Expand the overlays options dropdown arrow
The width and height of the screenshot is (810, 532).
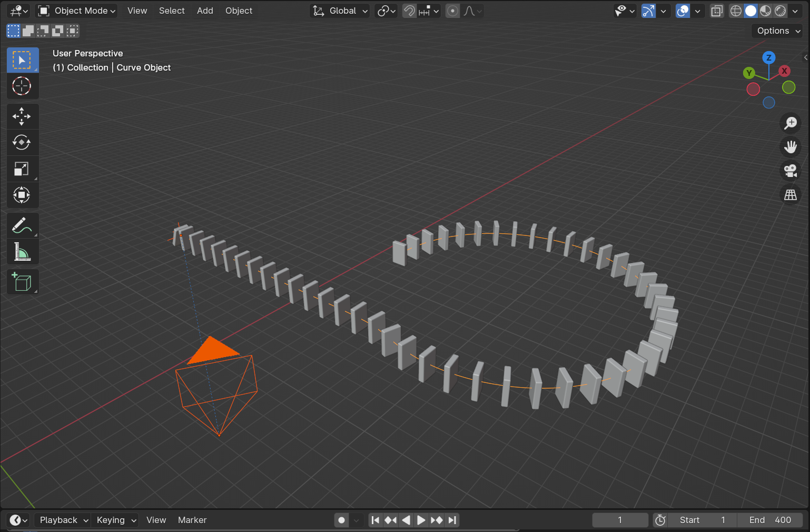(x=698, y=11)
